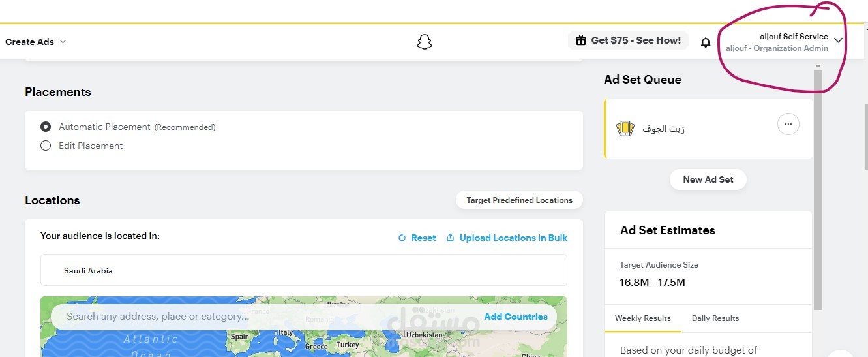This screenshot has width=868, height=357.
Task: Click the Locations heading
Action: (x=52, y=200)
